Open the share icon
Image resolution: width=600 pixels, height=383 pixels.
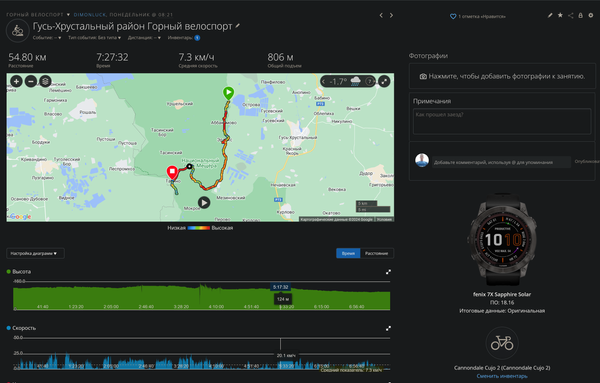coord(571,15)
